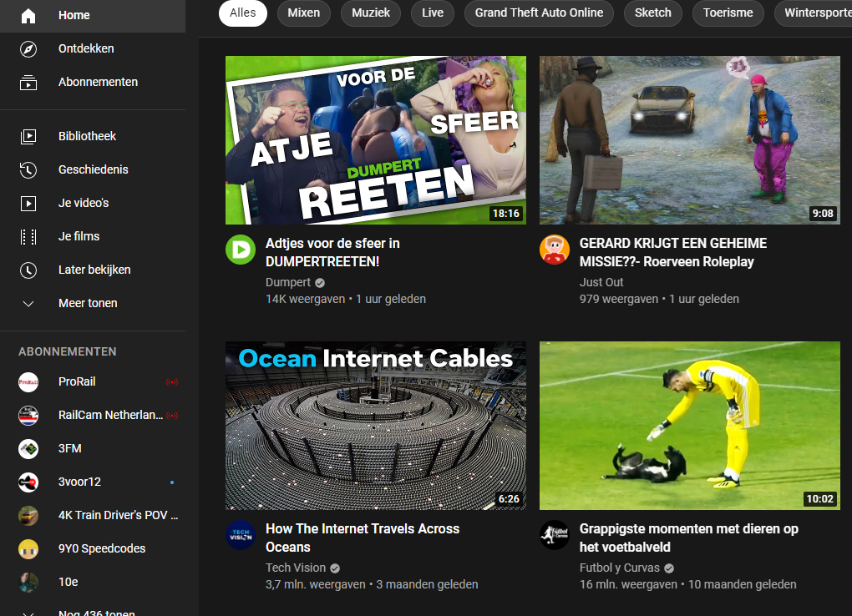Expand Meer tonen in sidebar

tap(87, 303)
